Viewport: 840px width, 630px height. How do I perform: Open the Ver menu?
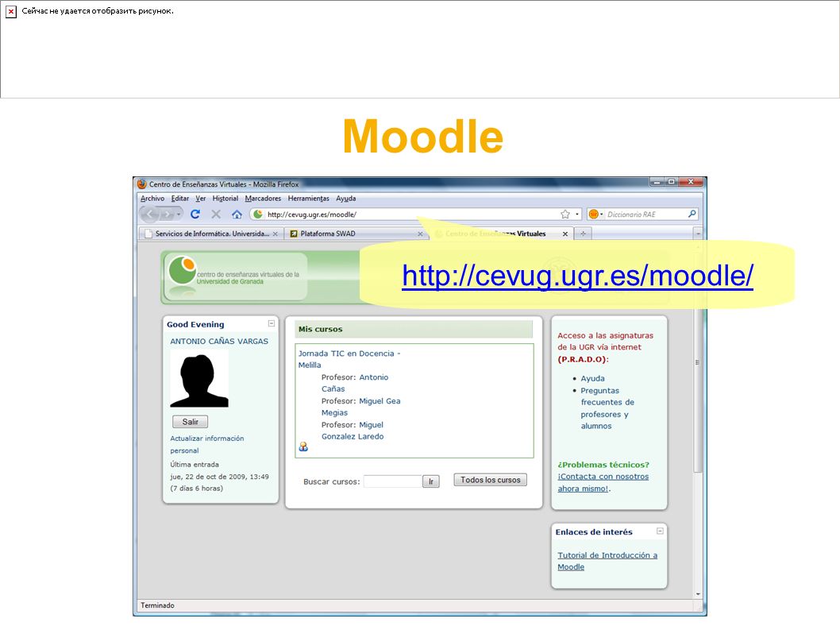200,199
